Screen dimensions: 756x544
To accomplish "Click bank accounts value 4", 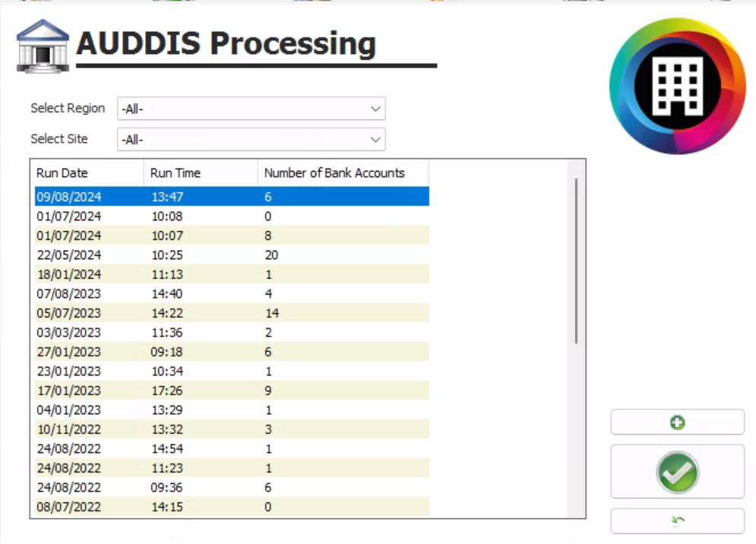I will (268, 294).
